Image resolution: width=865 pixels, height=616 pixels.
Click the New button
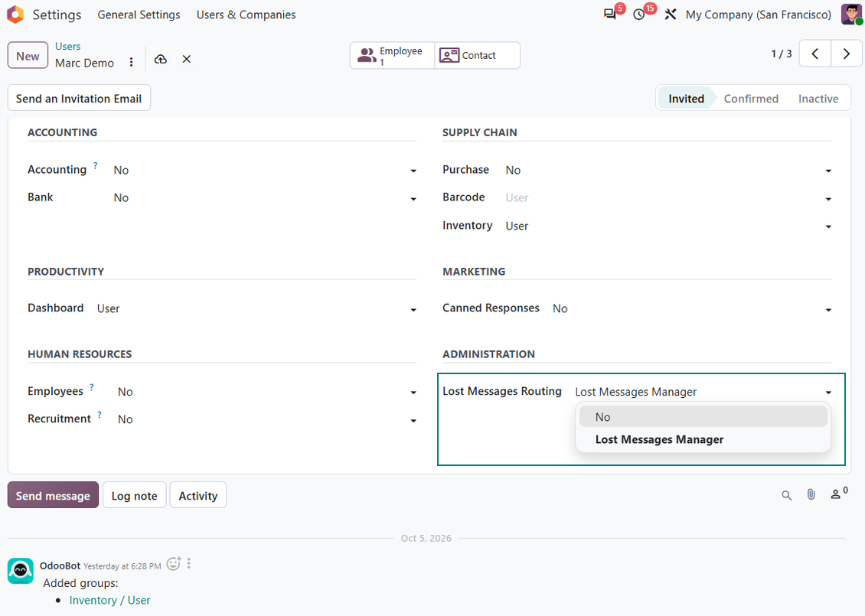tap(28, 57)
